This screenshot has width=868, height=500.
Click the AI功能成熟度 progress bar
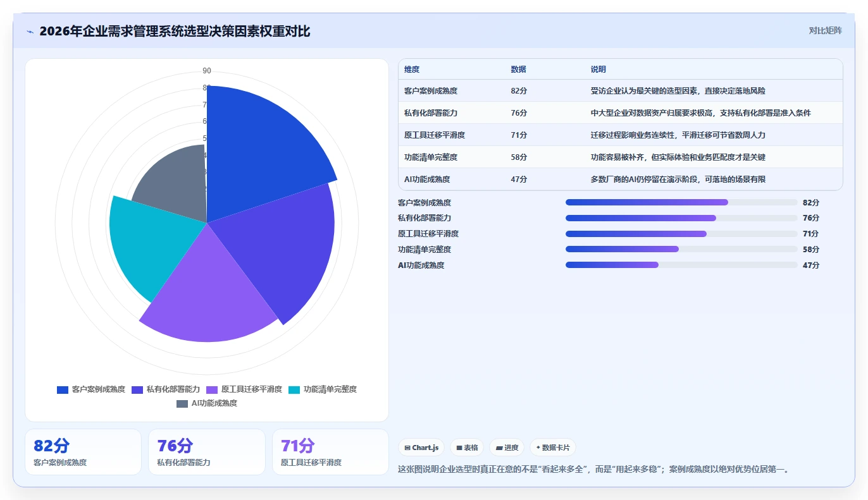tap(681, 265)
